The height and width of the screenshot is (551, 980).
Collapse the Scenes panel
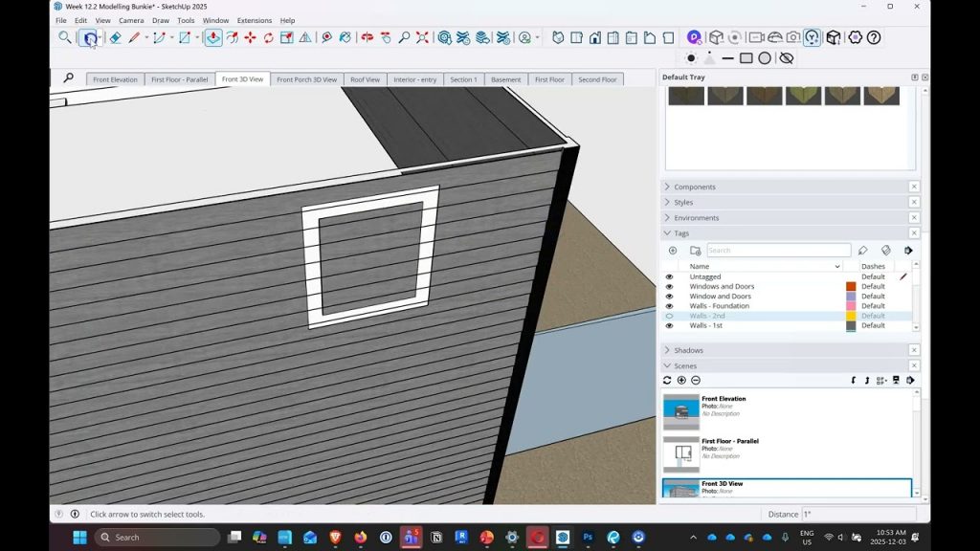point(685,365)
